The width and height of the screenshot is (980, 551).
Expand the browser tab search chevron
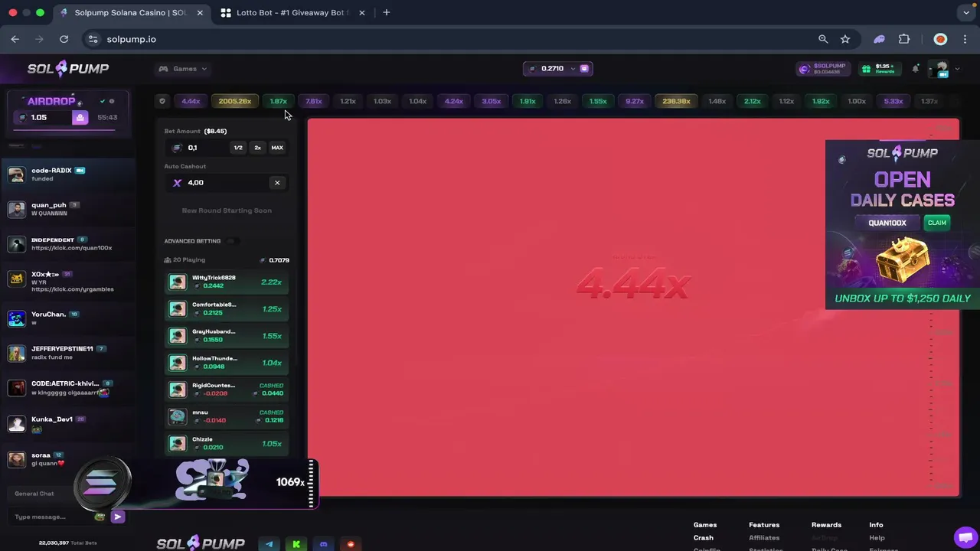coord(966,13)
